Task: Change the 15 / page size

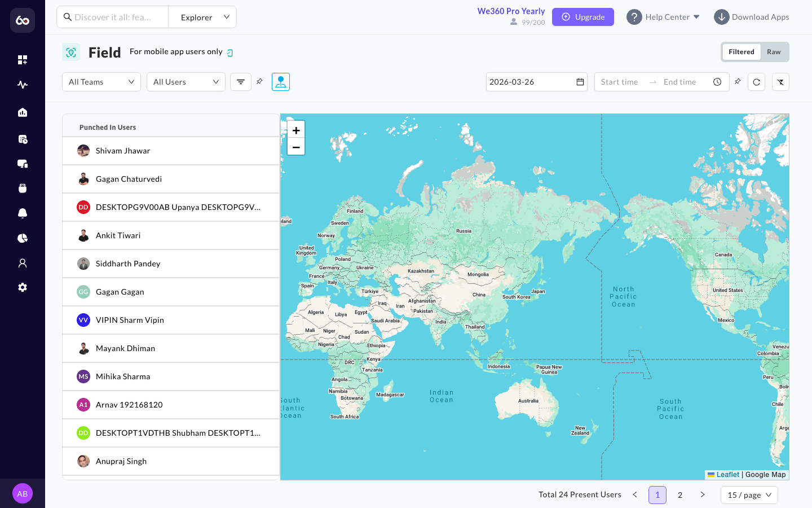Action: 749,495
